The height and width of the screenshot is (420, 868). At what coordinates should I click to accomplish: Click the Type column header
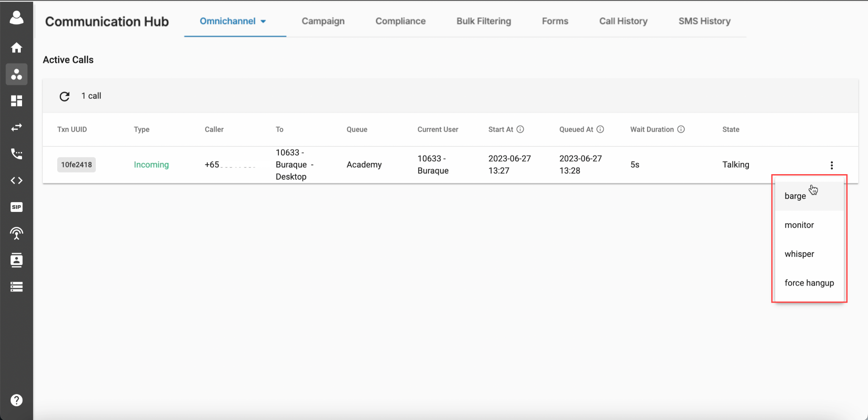(142, 129)
